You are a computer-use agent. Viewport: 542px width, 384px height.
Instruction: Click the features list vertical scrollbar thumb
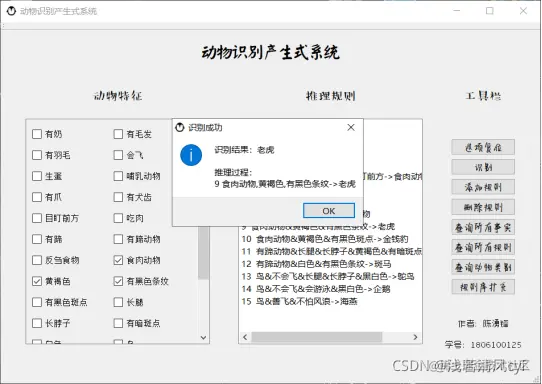pyautogui.click(x=203, y=252)
